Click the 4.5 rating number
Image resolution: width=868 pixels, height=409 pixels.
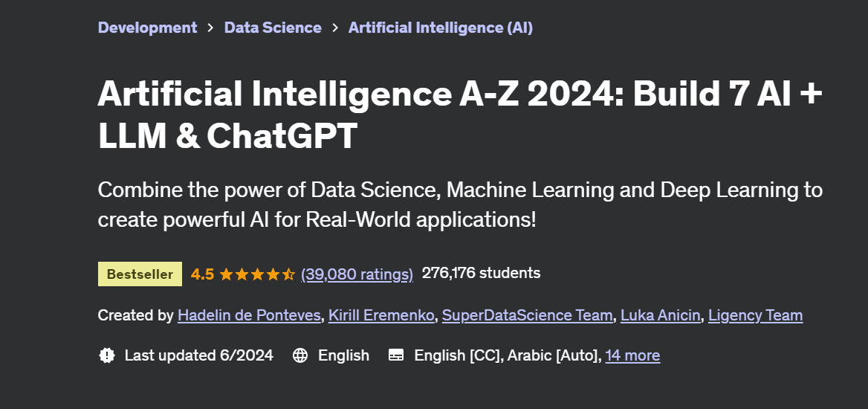pyautogui.click(x=203, y=274)
